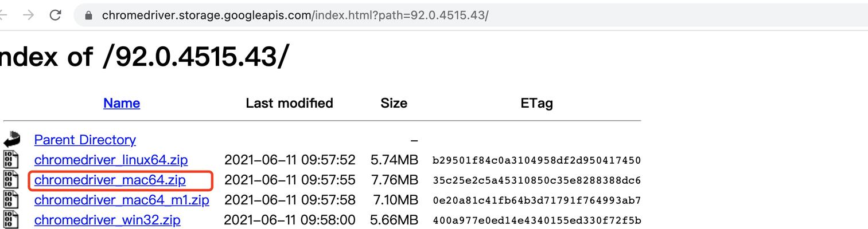Click the ETag column header

tap(536, 103)
